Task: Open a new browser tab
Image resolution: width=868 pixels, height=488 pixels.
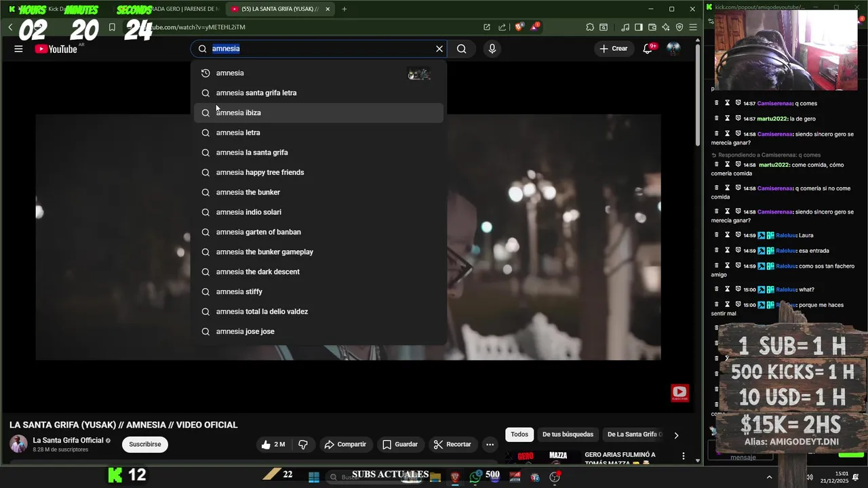Action: point(344,9)
